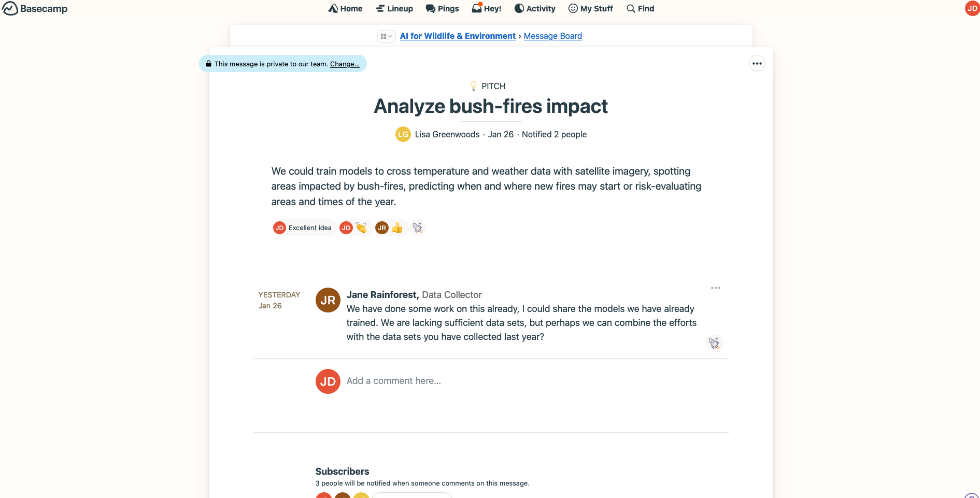Open the Lineup view
Screen dimensions: 980x498
point(394,8)
